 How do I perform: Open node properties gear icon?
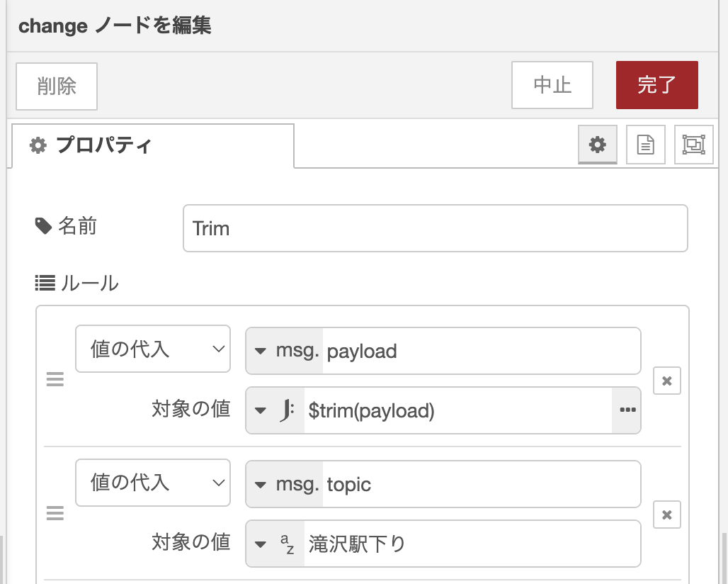(x=598, y=145)
